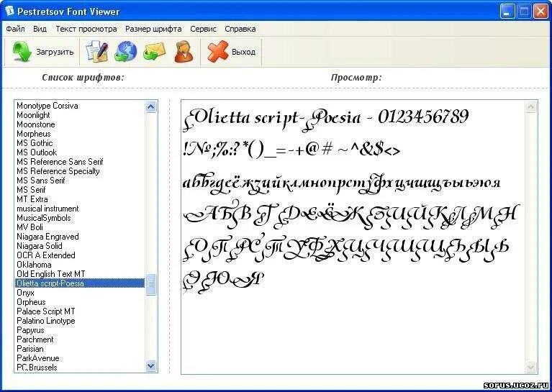Select the MV Boli font
The width and height of the screenshot is (552, 392).
(80, 227)
